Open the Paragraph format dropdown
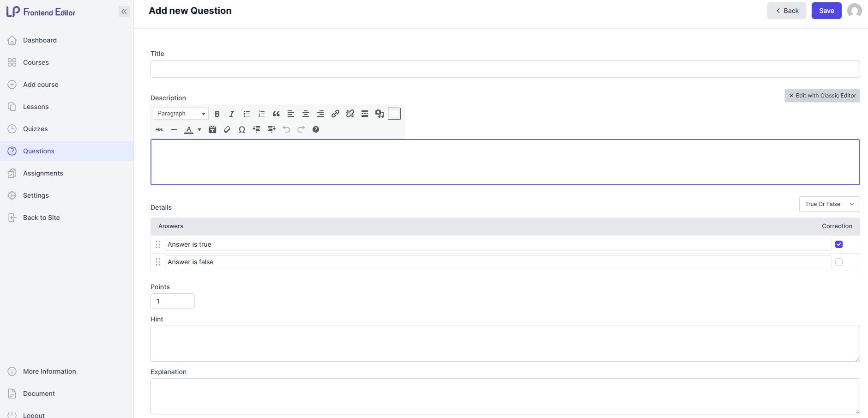This screenshot has height=418, width=868. [x=181, y=114]
